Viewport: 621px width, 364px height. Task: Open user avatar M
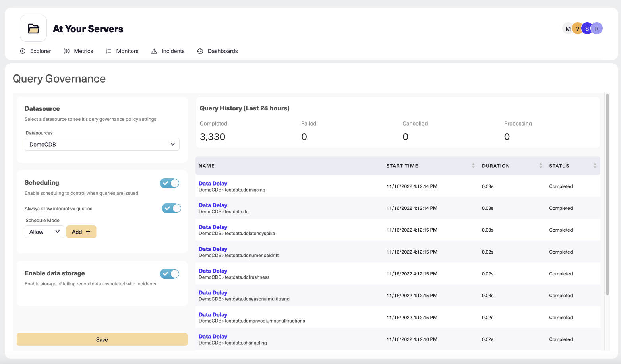(x=568, y=29)
